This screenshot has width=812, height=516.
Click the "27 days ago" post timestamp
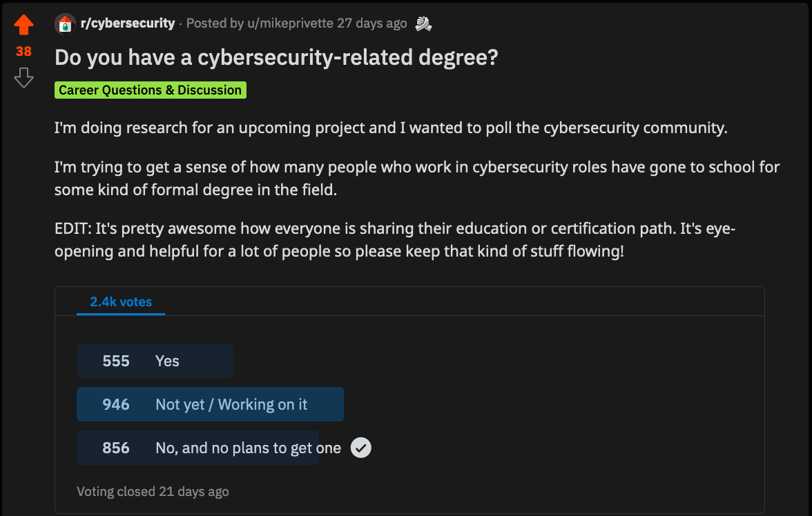pyautogui.click(x=372, y=23)
